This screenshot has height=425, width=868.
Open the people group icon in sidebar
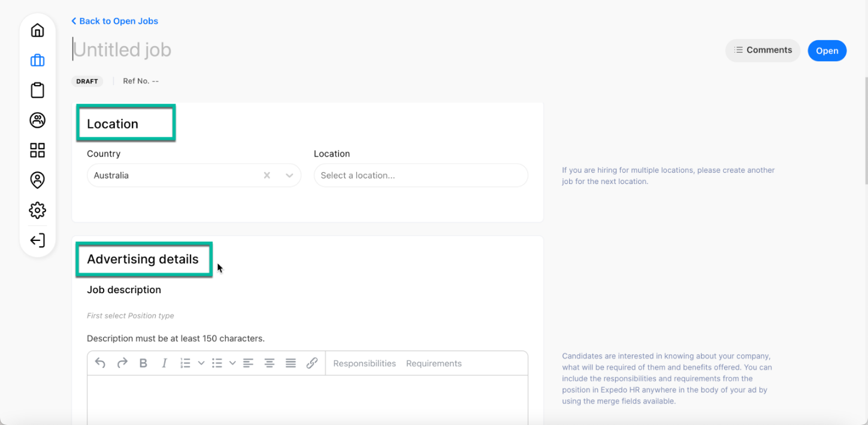pos(37,120)
